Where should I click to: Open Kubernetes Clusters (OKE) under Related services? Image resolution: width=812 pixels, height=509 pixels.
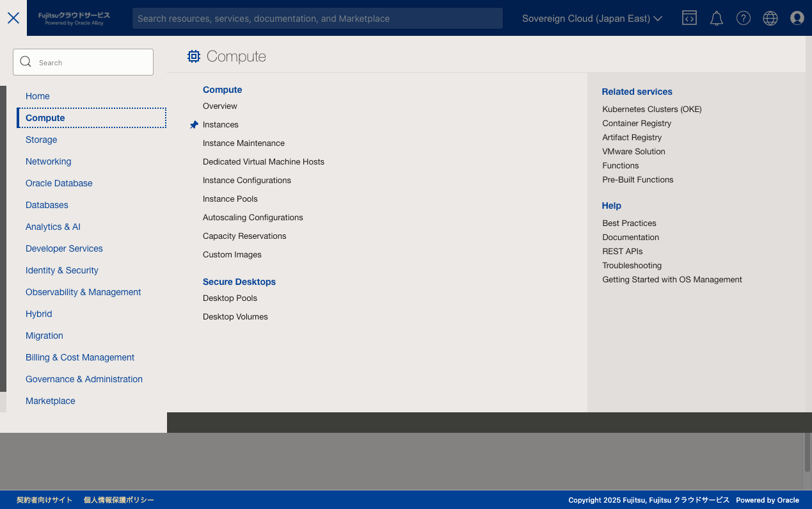coord(651,109)
